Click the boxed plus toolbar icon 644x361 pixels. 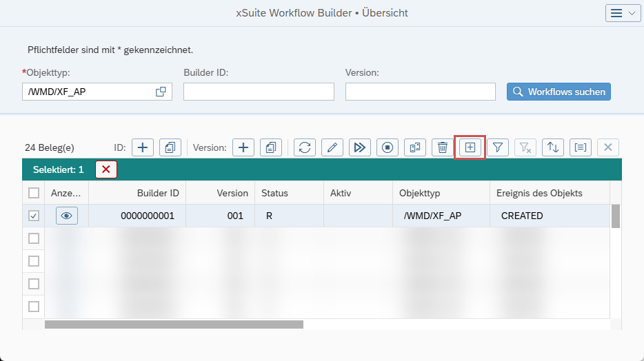pos(470,147)
